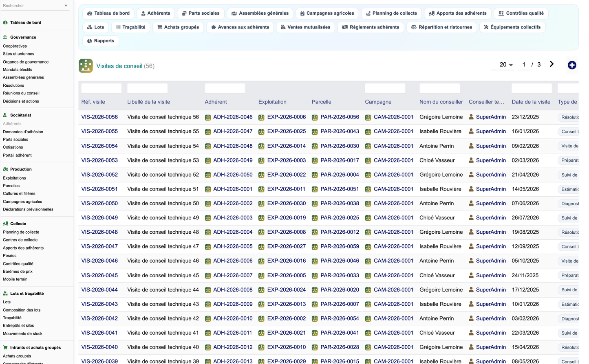The width and height of the screenshot is (589, 364).
Task: Open the Lots tab
Action: (96, 27)
